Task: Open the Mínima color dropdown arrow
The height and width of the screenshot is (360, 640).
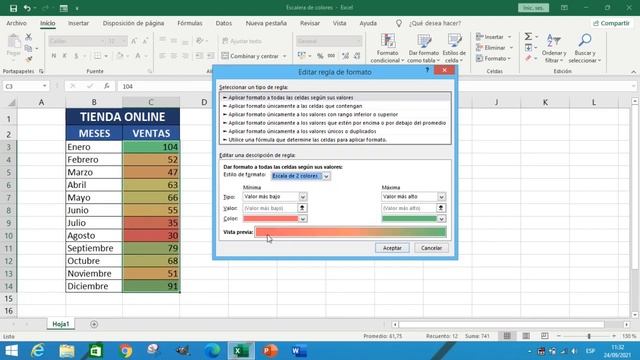Action: coord(302,219)
